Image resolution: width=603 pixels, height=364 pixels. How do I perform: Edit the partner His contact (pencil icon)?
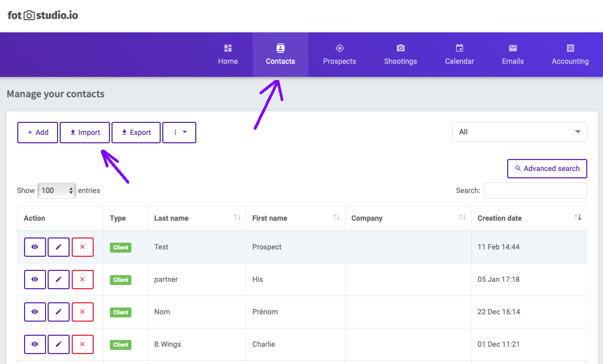coord(59,279)
